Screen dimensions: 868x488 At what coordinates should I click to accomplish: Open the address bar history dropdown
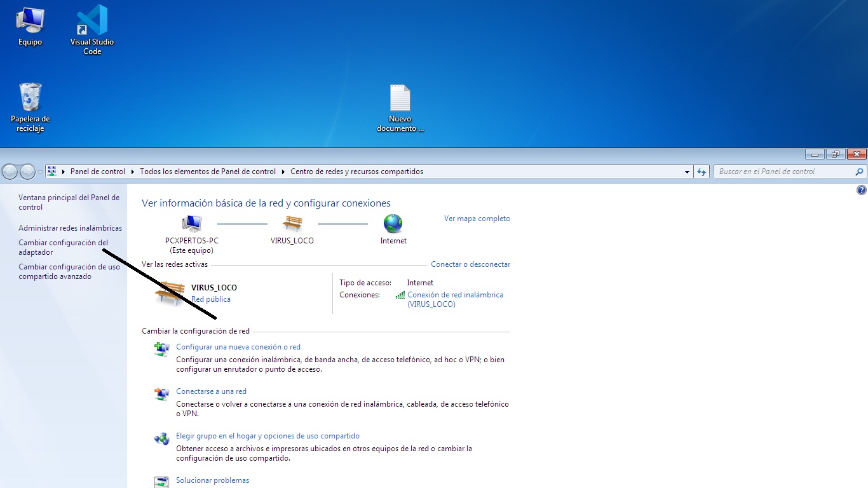click(686, 171)
